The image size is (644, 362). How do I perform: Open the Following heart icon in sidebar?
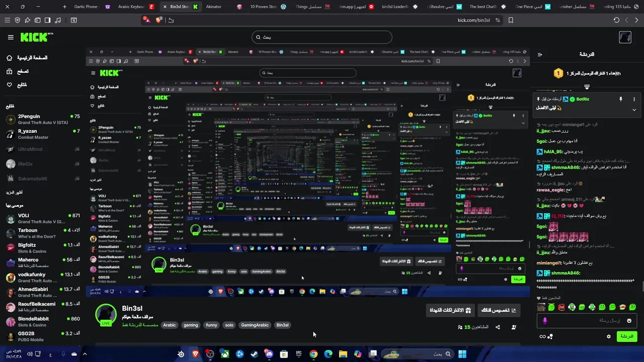point(10,84)
